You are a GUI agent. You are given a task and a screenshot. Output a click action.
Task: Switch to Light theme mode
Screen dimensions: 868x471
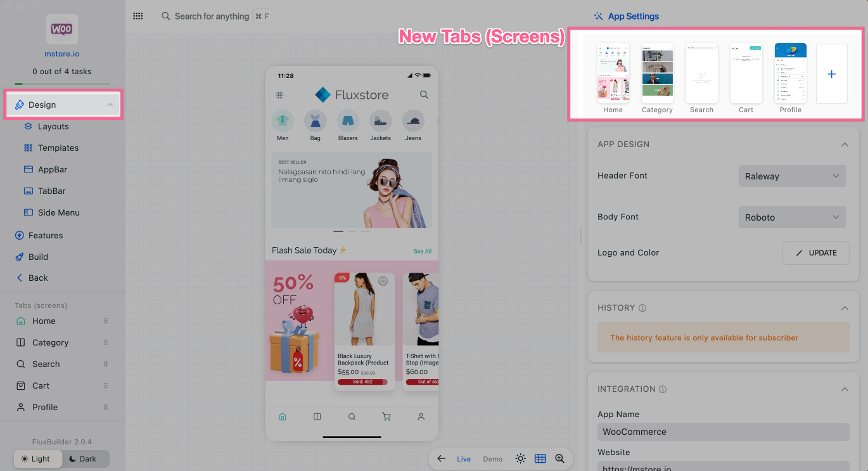37,459
